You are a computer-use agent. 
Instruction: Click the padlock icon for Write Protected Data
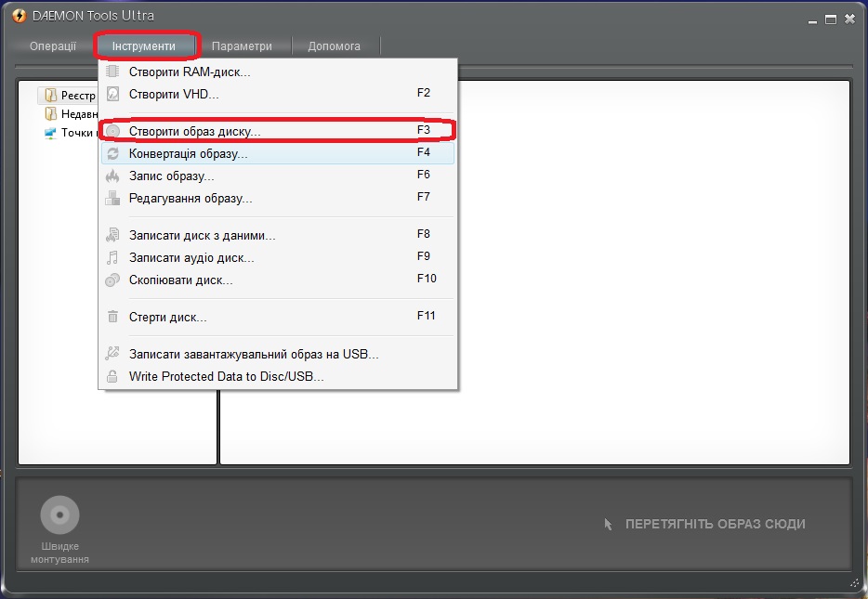pos(112,376)
